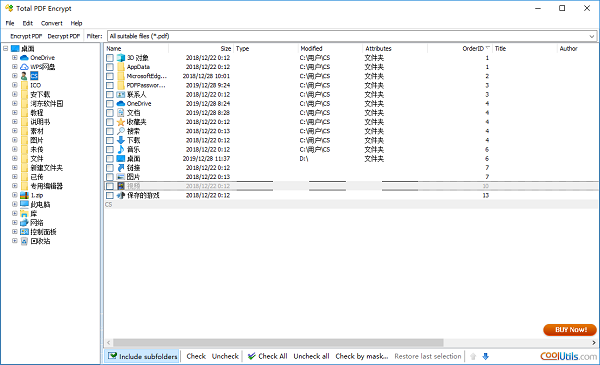The width and height of the screenshot is (600, 365).
Task: Click the move-up arrow icon in bottom toolbar
Action: pos(473,357)
